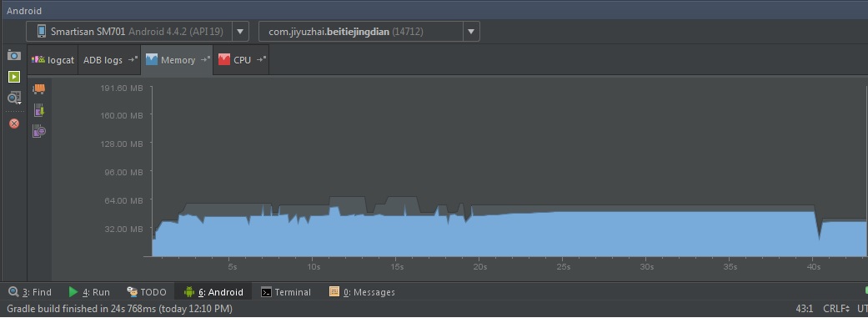Click the 10s time axis label

tap(314, 267)
